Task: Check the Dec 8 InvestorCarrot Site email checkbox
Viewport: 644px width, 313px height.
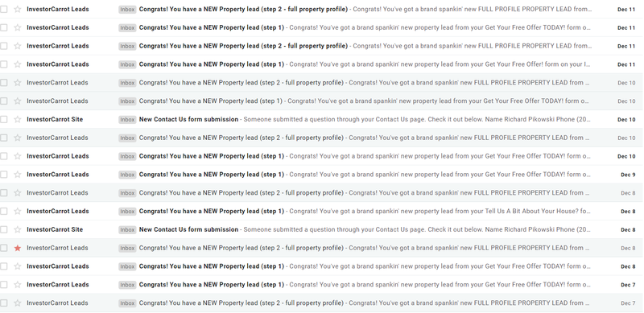Action: click(x=4, y=229)
